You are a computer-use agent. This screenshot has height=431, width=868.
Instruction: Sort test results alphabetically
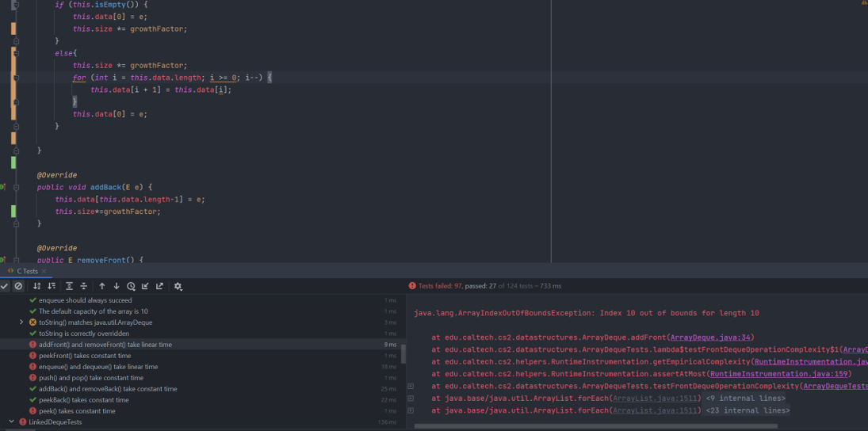coord(37,286)
